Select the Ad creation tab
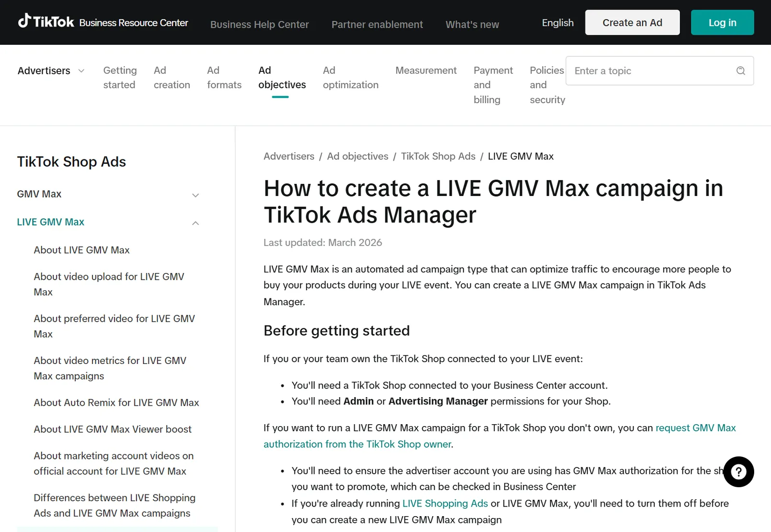The height and width of the screenshot is (532, 771). coord(172,78)
